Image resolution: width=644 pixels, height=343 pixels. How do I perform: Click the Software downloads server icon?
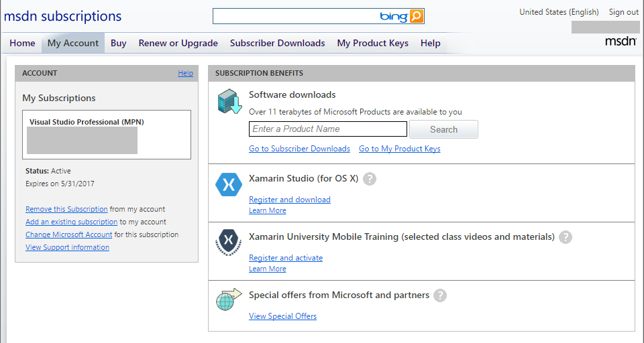coord(229,101)
